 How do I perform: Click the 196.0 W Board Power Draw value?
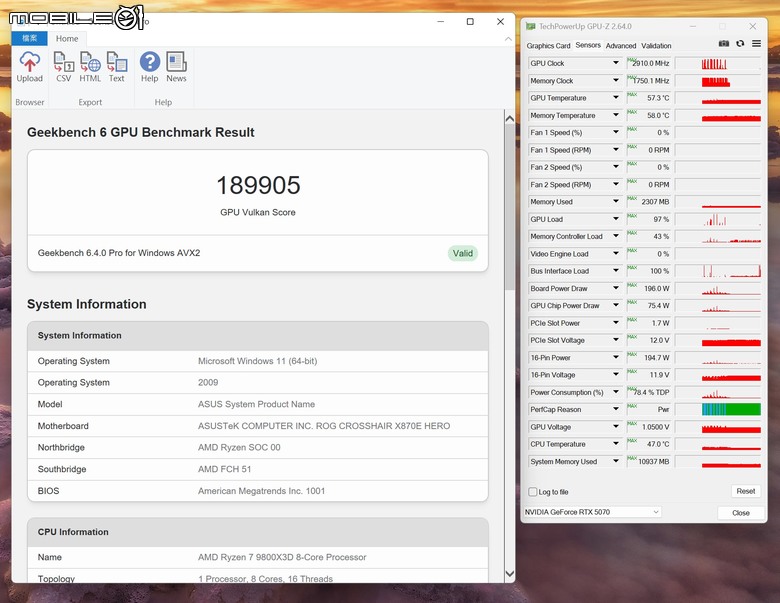[x=657, y=289]
